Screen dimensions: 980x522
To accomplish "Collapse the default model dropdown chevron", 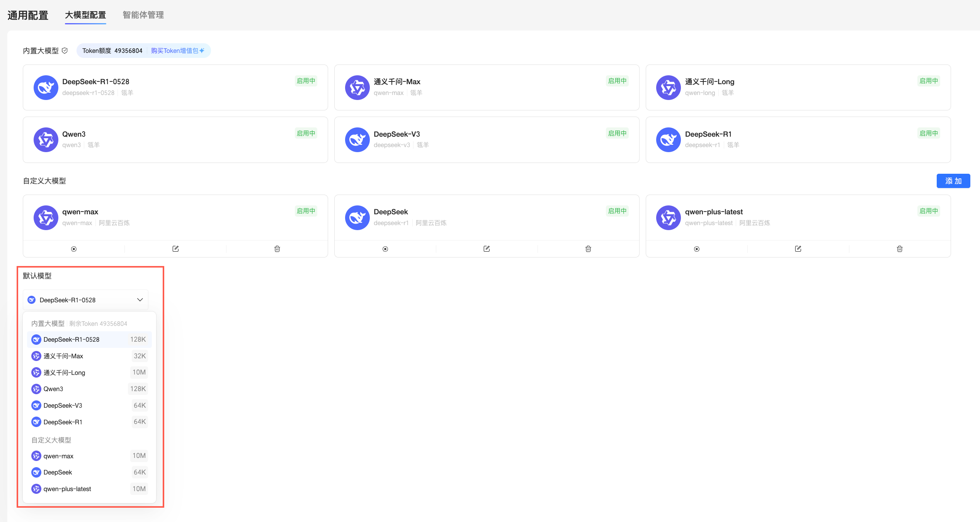I will [140, 300].
